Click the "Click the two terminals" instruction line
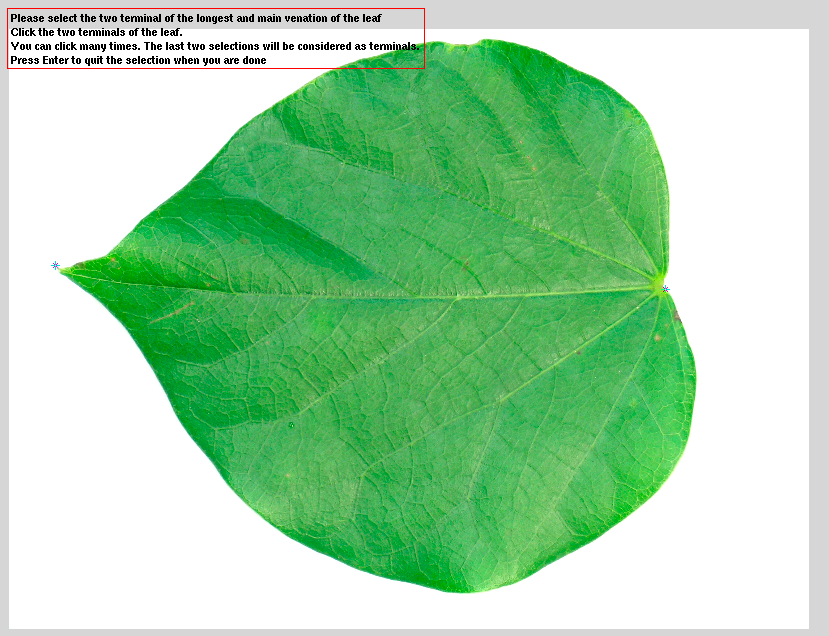The width and height of the screenshot is (829, 636). pyautogui.click(x=96, y=33)
